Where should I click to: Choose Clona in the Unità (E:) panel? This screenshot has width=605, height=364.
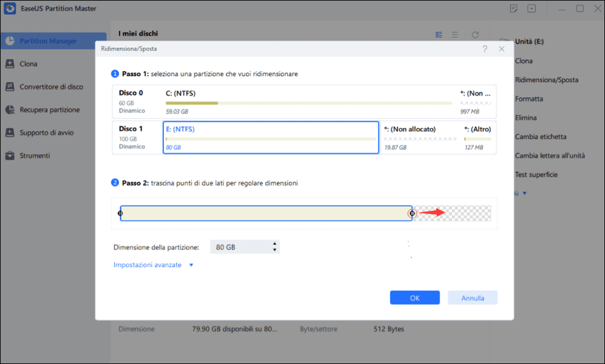[523, 61]
